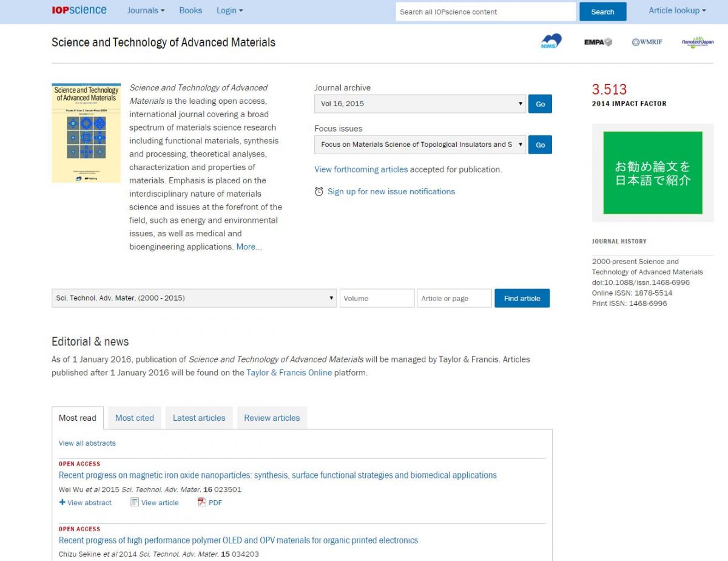Click Go next to Journal archive
Viewport: 728px width, 561px height.
pos(540,104)
